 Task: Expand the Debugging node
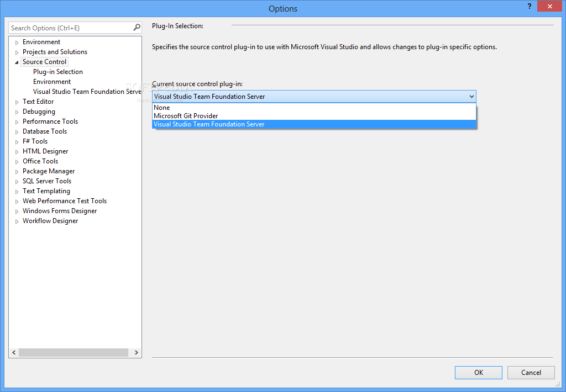(17, 112)
